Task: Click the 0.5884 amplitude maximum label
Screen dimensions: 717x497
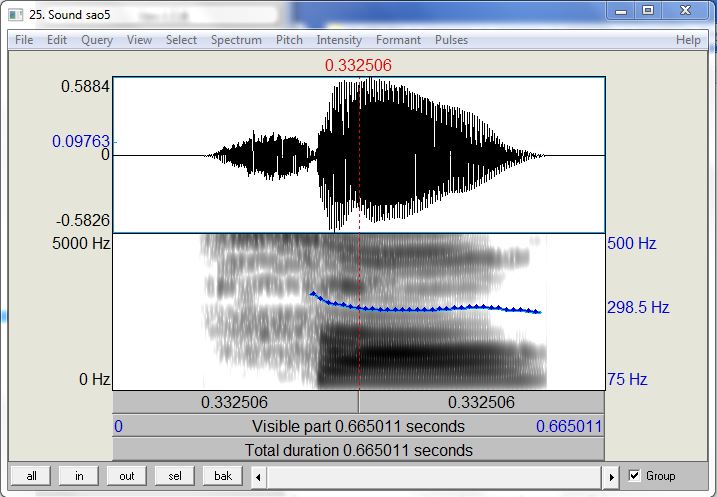Action: 86,86
